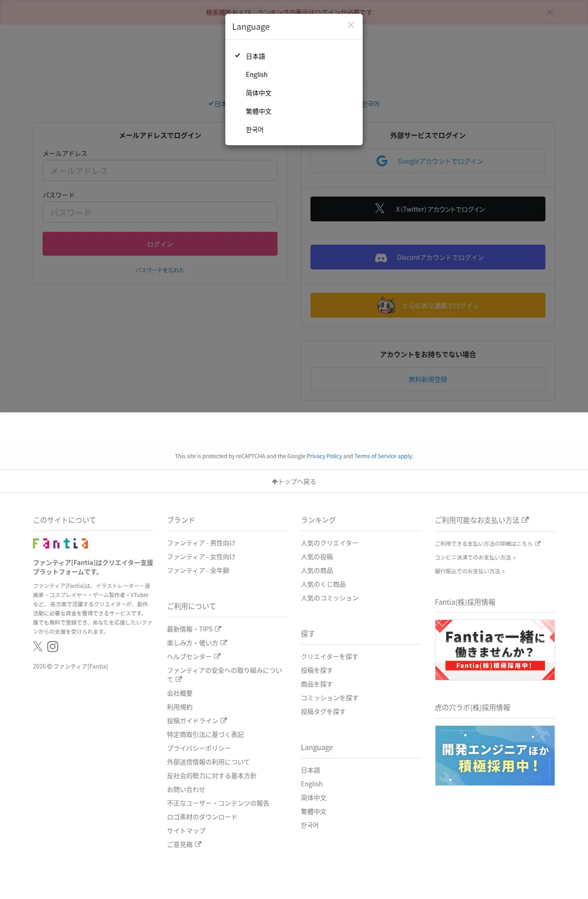This screenshot has width=588, height=899.
Task: Log in with とらのあな通販 button
Action: [428, 305]
